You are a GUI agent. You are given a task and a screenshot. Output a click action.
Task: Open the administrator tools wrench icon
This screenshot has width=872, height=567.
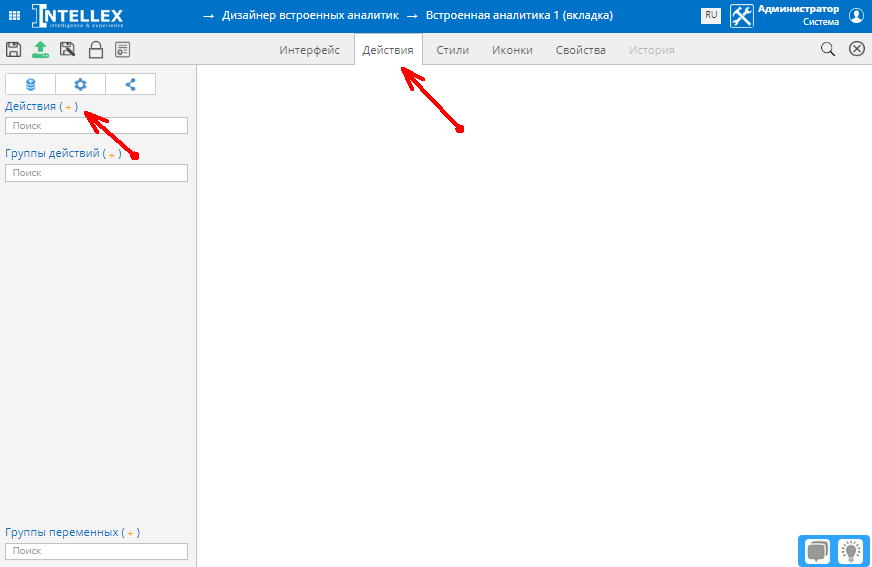pyautogui.click(x=742, y=16)
